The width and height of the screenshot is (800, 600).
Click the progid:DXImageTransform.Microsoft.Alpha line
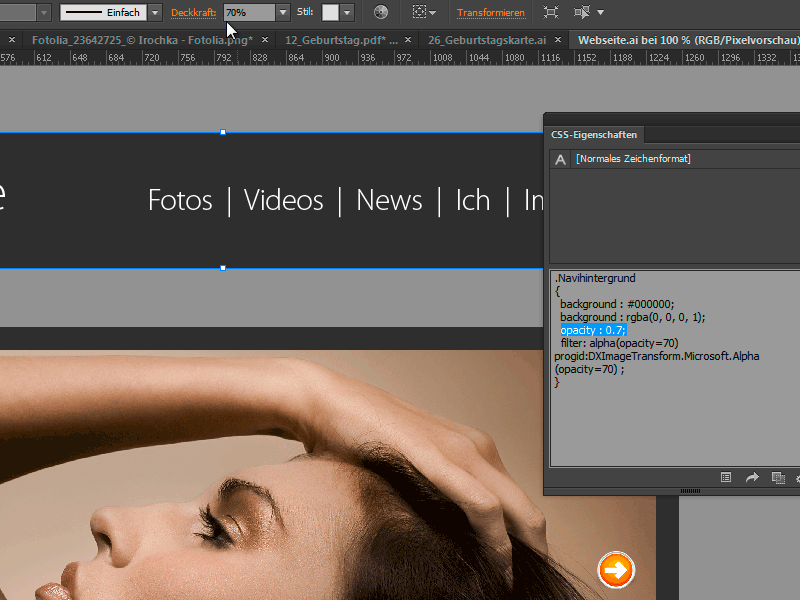click(x=657, y=356)
